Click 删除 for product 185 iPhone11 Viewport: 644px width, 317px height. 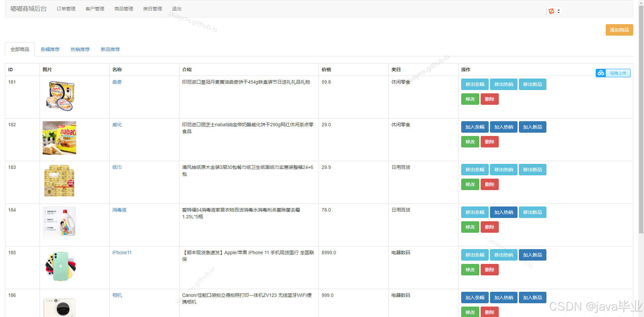[490, 270]
